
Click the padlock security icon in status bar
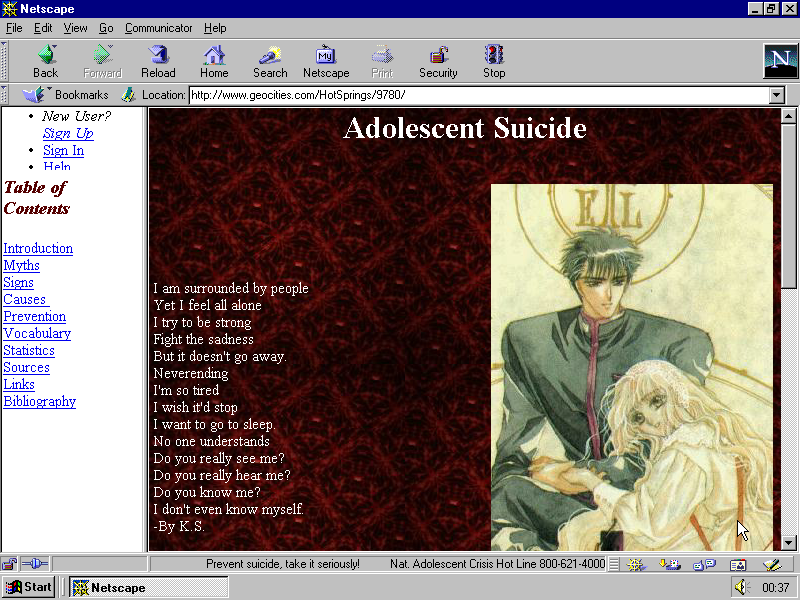(x=9, y=564)
